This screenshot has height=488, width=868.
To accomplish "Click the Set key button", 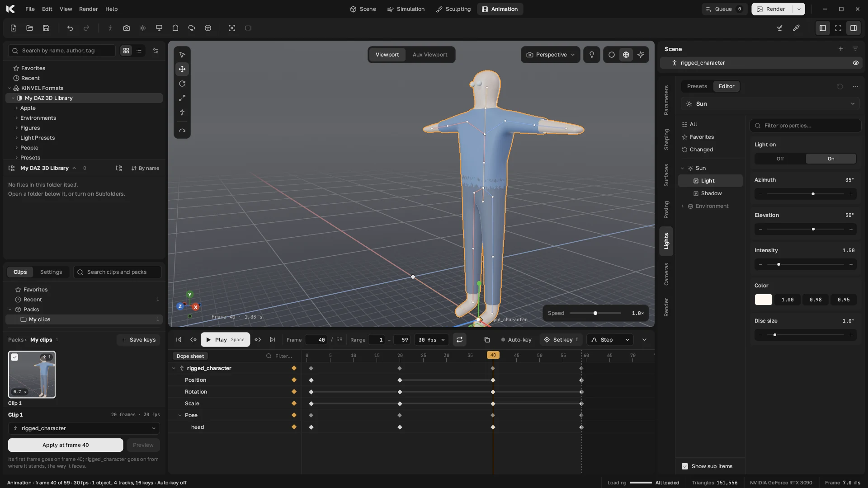I will click(x=561, y=340).
